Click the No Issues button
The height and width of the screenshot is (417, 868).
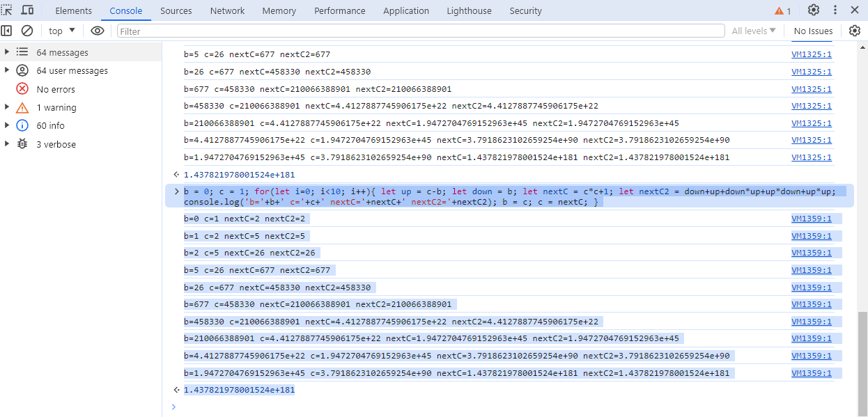pos(813,31)
